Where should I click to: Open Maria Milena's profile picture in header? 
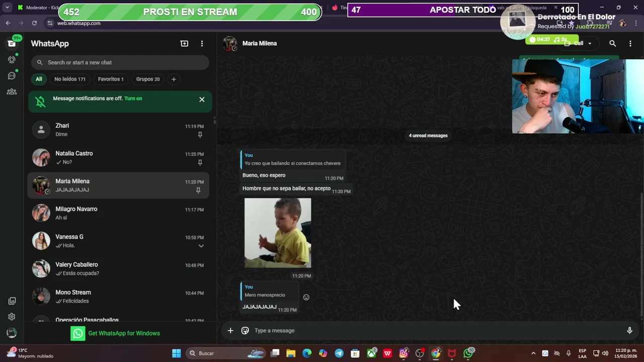230,44
